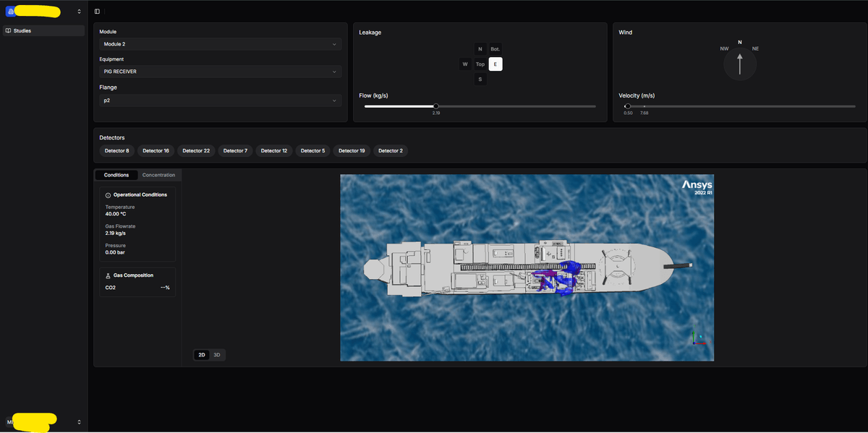
Task: Select leakage direction W
Action: [465, 64]
